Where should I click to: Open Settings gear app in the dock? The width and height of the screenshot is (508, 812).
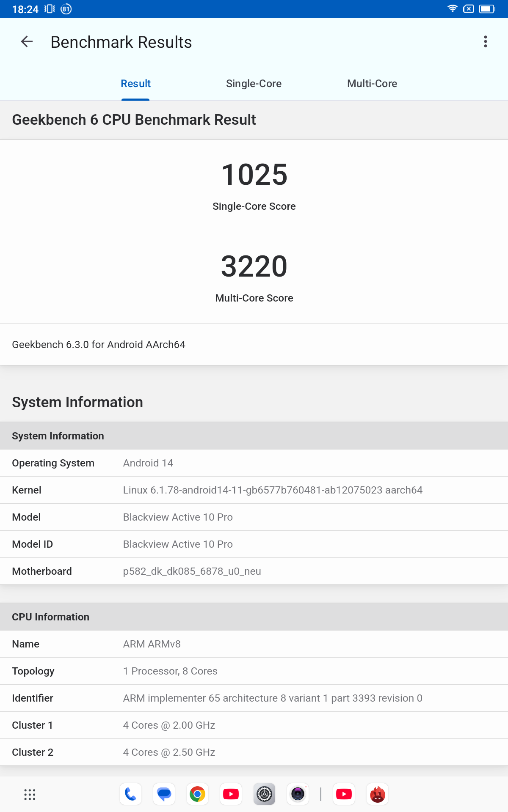[x=264, y=794]
